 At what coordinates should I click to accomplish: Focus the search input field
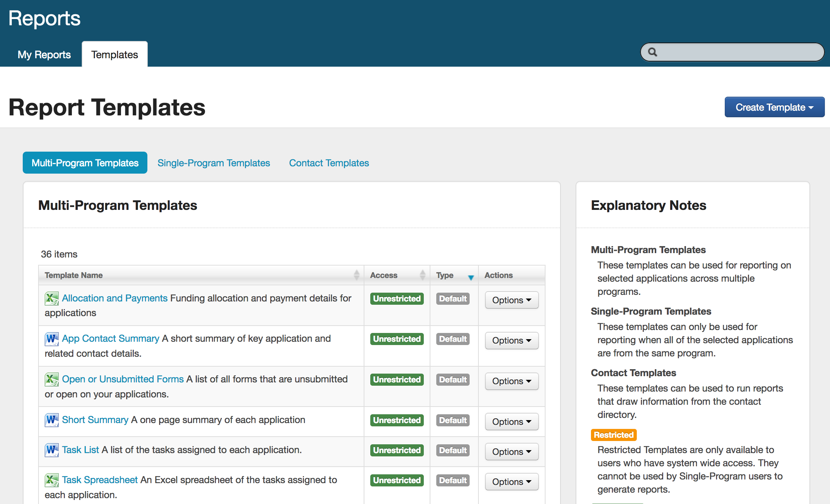pyautogui.click(x=737, y=52)
